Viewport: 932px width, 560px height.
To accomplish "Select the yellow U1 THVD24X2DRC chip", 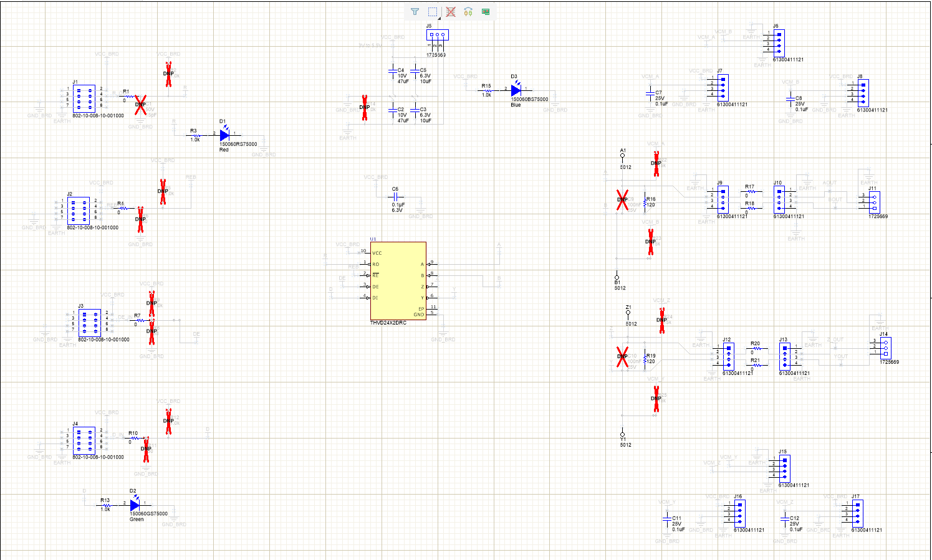I will tap(398, 282).
